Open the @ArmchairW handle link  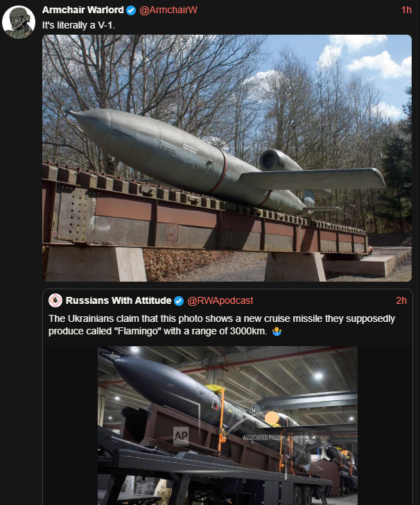pos(168,10)
